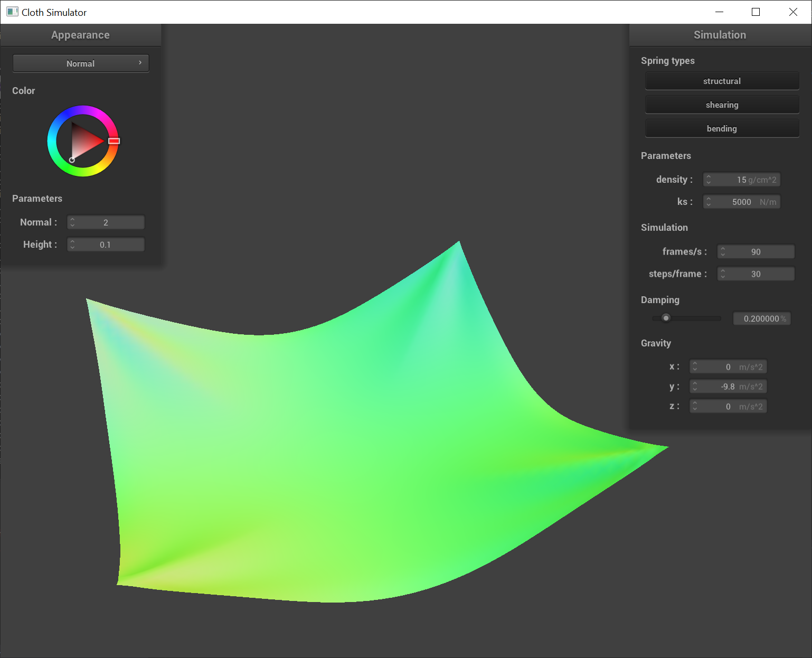Click the Gravity x stepper arrows
The width and height of the screenshot is (812, 658).
coord(695,366)
